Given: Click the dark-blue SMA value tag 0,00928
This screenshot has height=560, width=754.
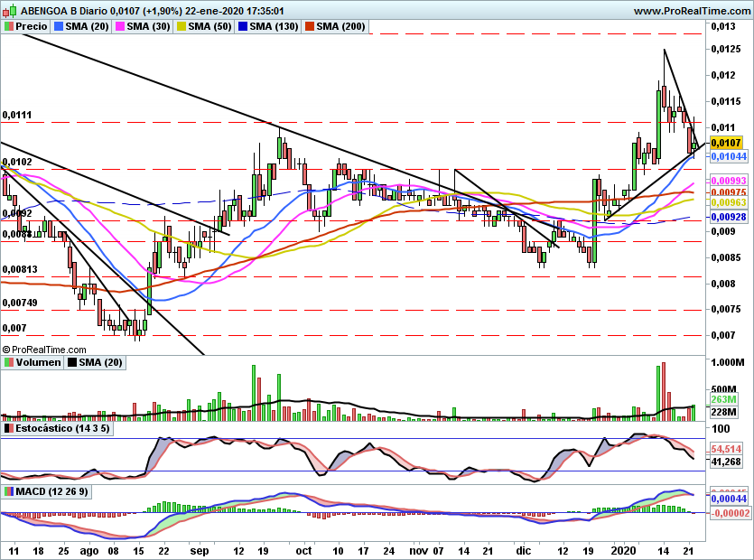Looking at the screenshot, I should 729,218.
